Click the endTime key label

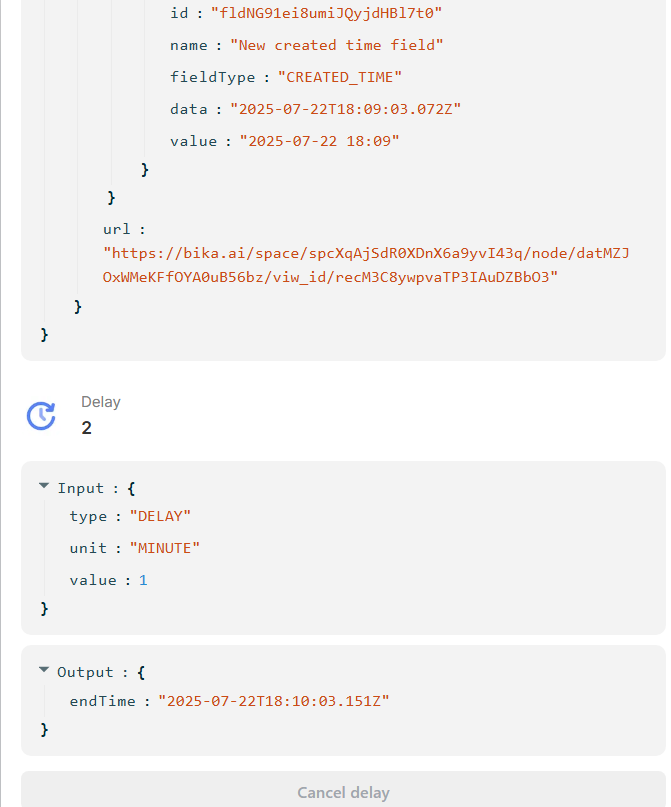(102, 701)
